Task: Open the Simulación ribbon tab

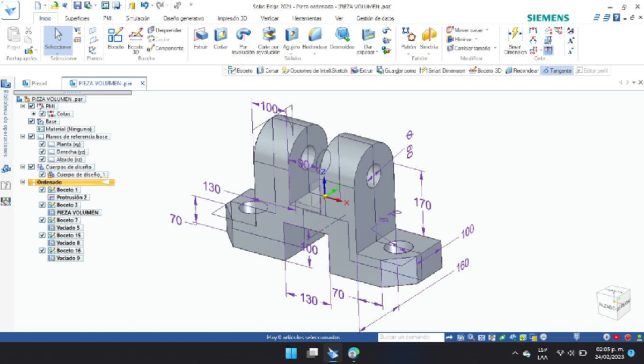Action: pyautogui.click(x=137, y=18)
